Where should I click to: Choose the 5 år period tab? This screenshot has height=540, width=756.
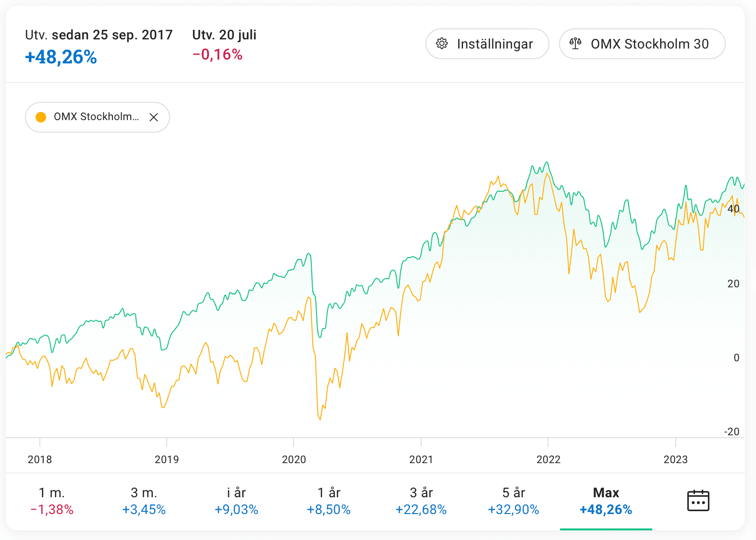tap(513, 501)
